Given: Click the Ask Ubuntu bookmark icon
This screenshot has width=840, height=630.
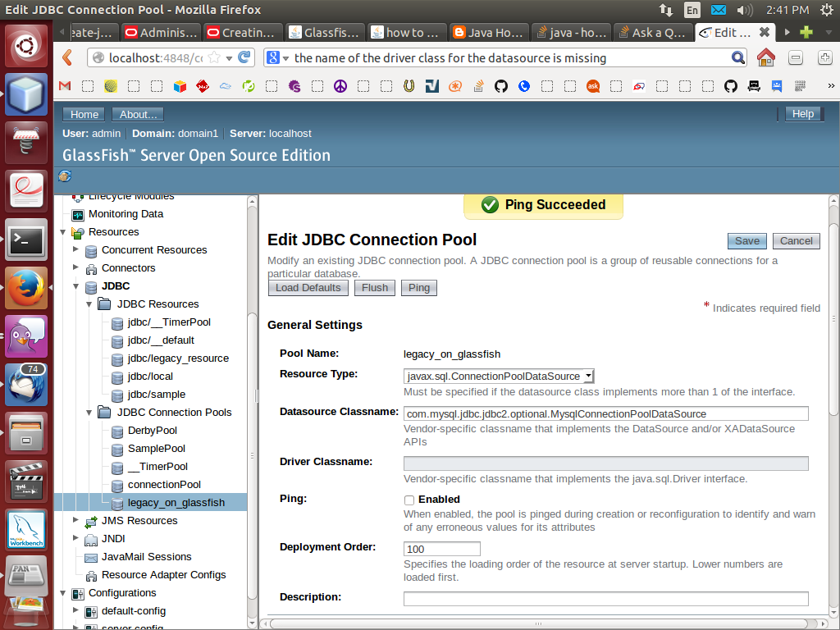Looking at the screenshot, I should click(593, 85).
